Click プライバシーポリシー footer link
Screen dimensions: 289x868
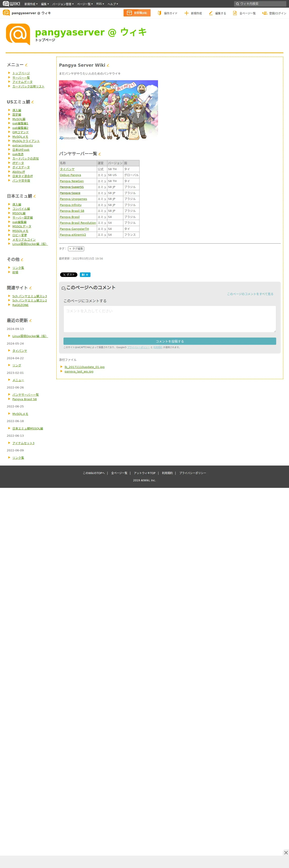[x=192, y=473]
